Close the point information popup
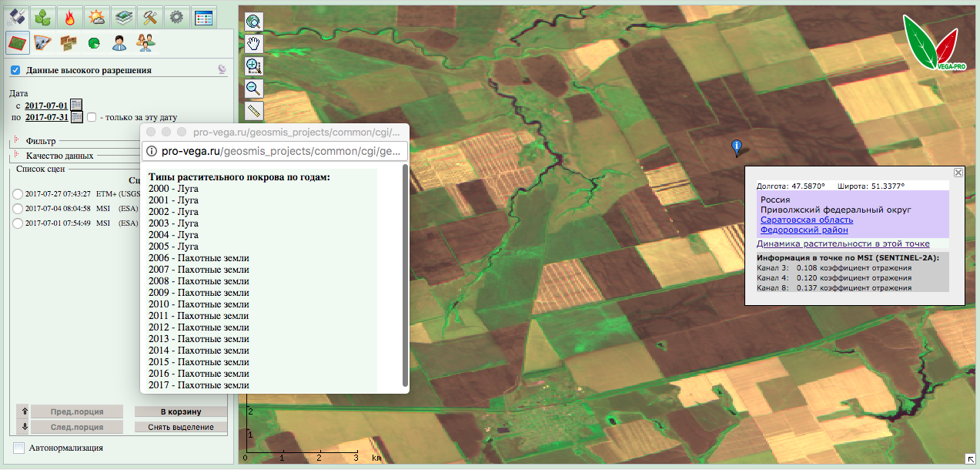980x470 pixels. click(958, 173)
